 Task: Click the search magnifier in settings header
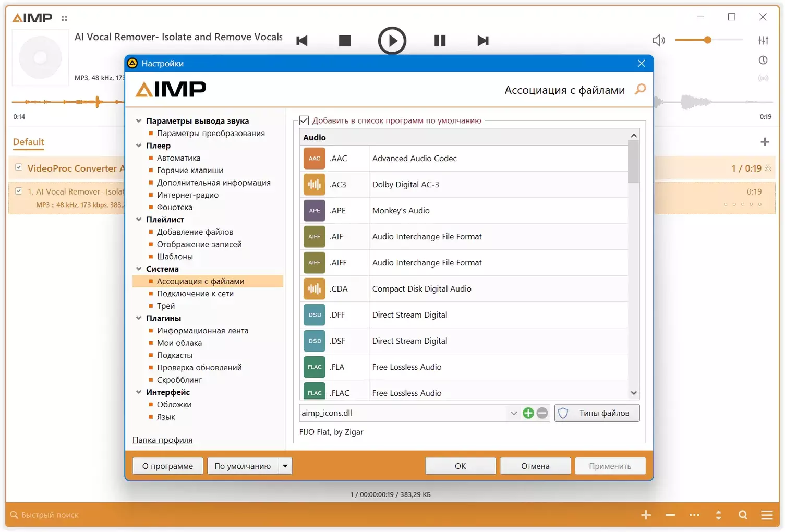pyautogui.click(x=641, y=89)
